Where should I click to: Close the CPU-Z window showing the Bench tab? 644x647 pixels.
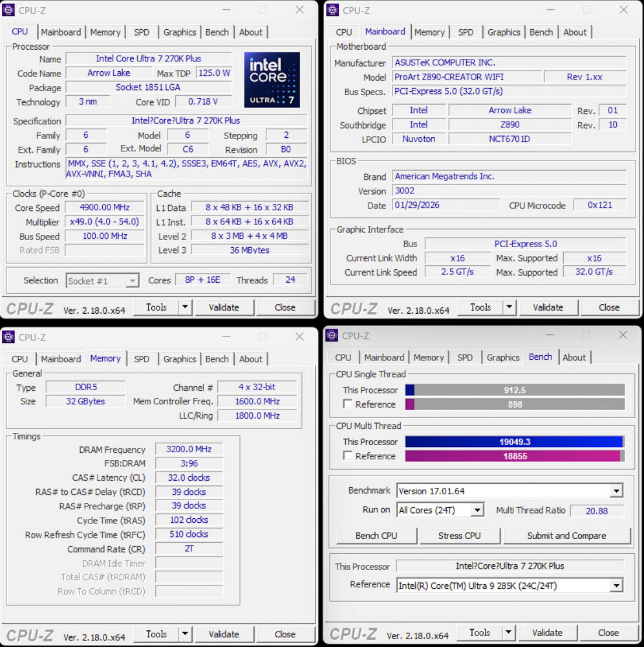[623, 335]
